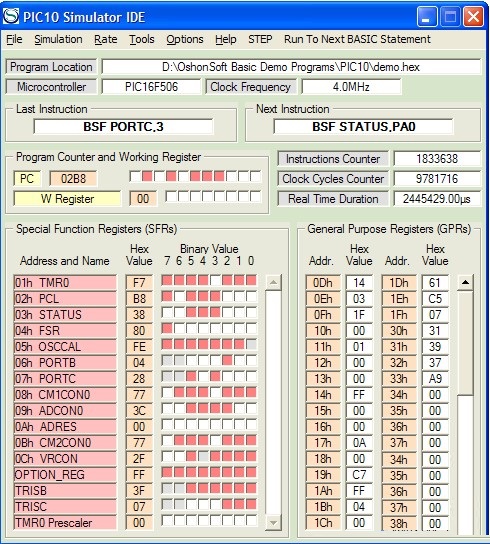
Task: Click the GPR address 1Dh cell
Action: pos(399,283)
